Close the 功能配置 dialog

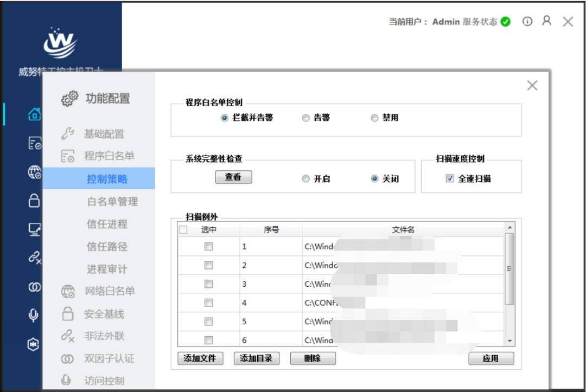[x=532, y=86]
